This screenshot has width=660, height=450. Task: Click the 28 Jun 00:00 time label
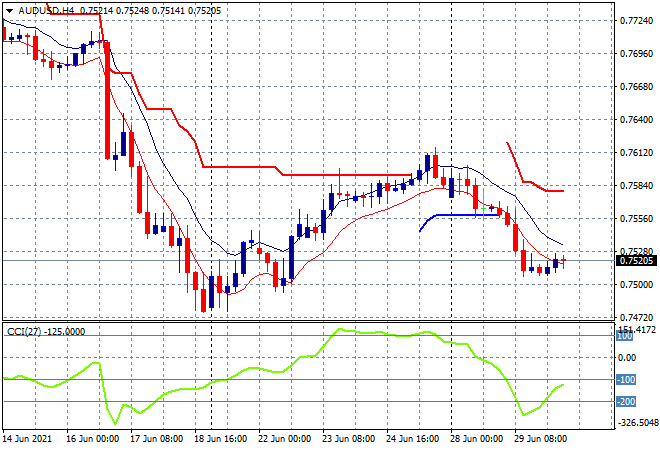[476, 439]
